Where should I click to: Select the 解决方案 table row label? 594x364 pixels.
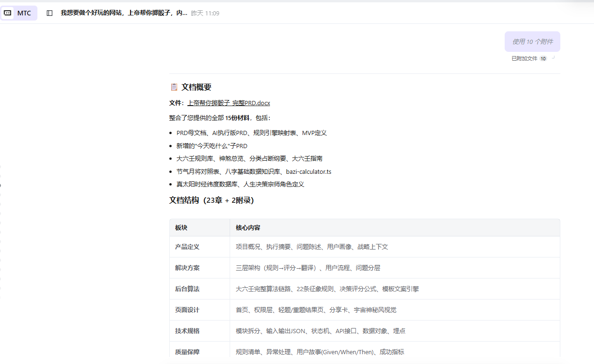187,268
